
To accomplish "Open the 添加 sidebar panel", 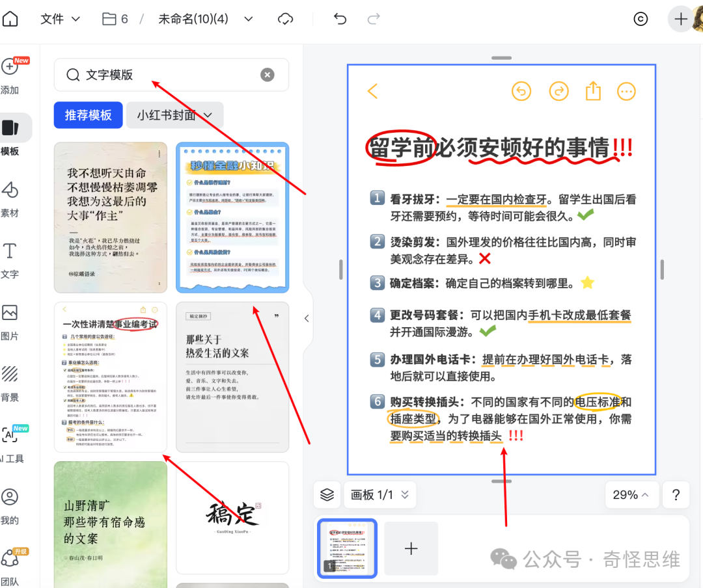I will pyautogui.click(x=10, y=75).
